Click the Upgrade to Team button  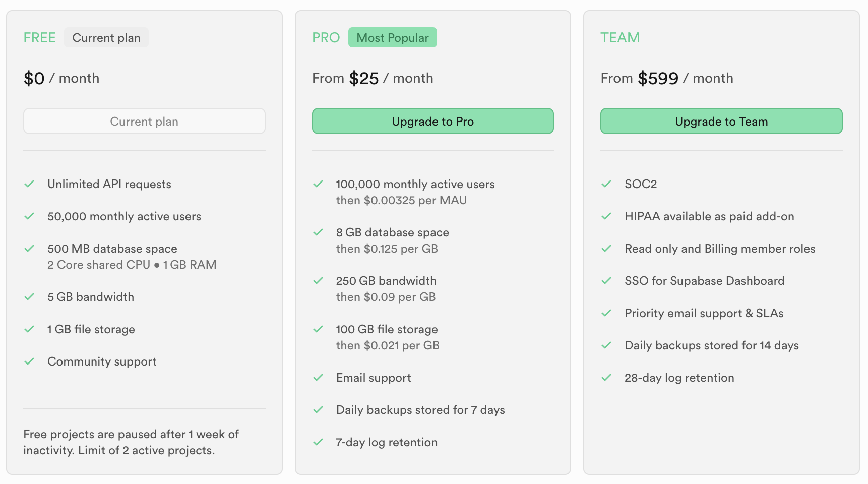tap(721, 122)
